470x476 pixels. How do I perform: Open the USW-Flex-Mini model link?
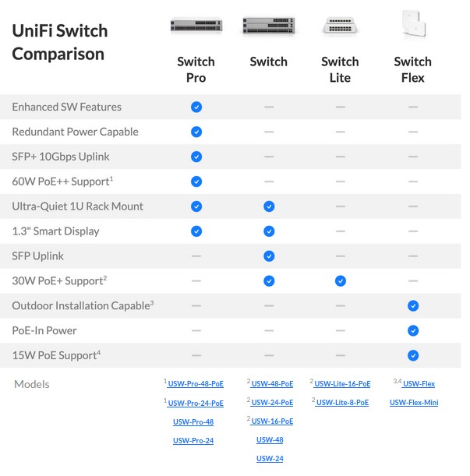(414, 403)
